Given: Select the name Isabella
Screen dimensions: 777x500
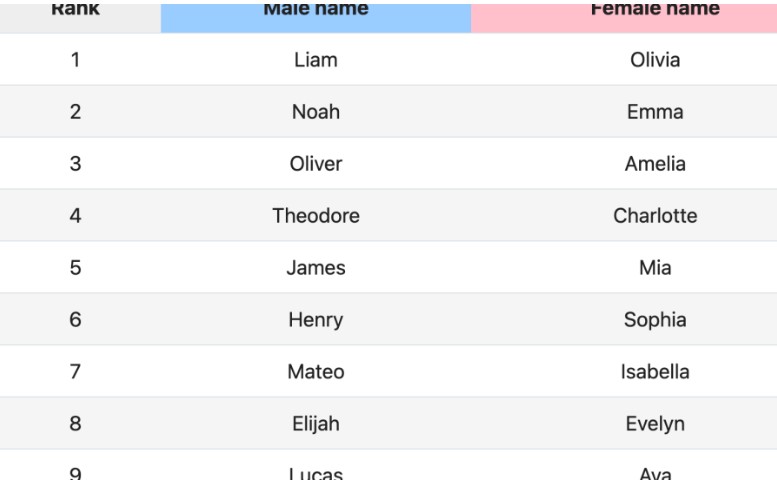Looking at the screenshot, I should [655, 372].
